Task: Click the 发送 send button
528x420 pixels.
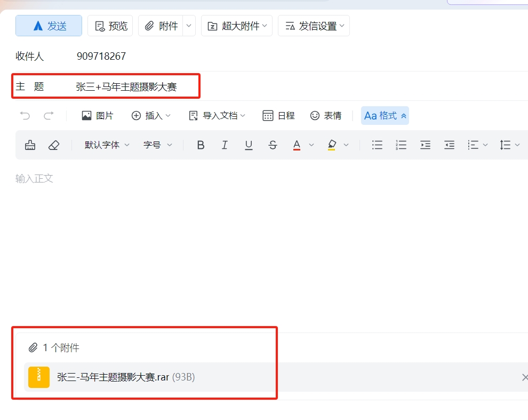Action: tap(49, 26)
